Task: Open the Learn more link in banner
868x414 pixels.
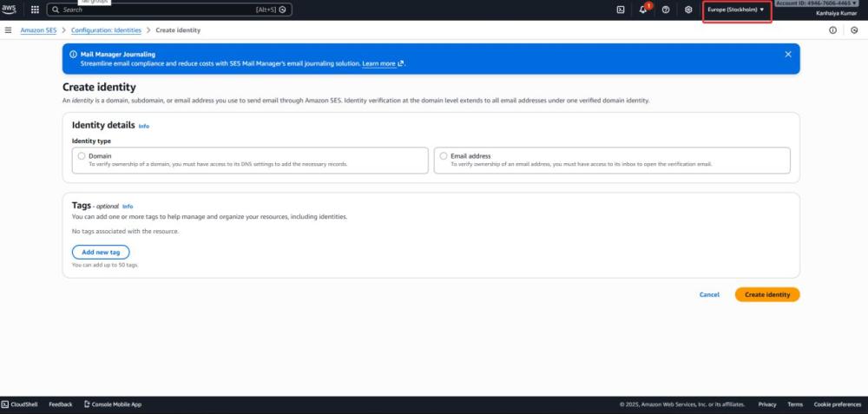Action: pos(383,63)
